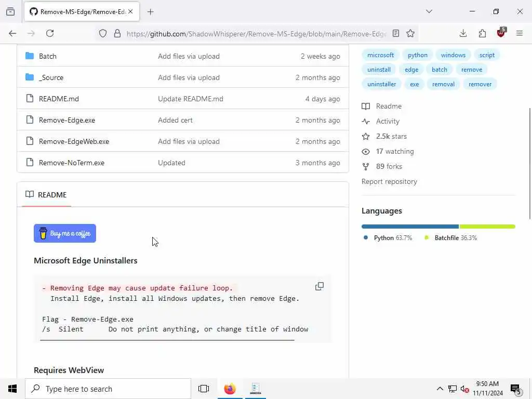Open the notification center icon
This screenshot has height=399, width=532.
(x=516, y=389)
